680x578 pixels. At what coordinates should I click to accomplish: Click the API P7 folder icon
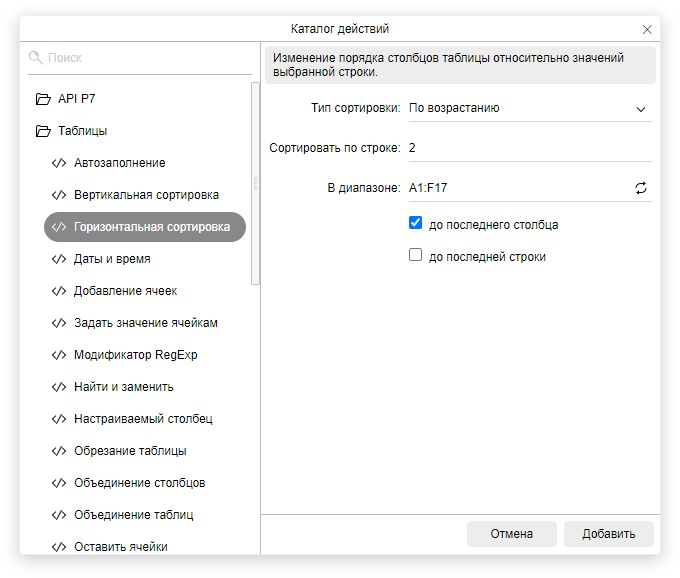pyautogui.click(x=43, y=99)
